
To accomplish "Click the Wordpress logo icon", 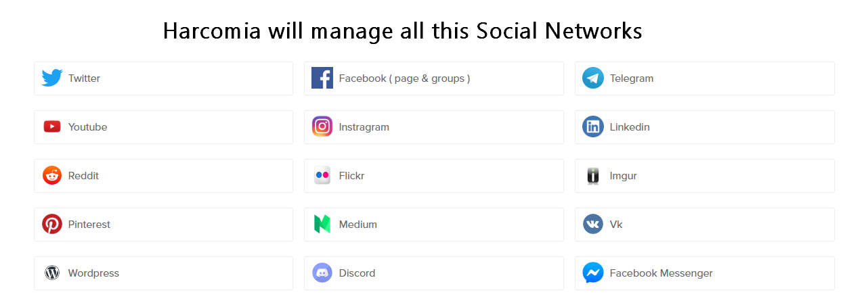I will pyautogui.click(x=52, y=273).
